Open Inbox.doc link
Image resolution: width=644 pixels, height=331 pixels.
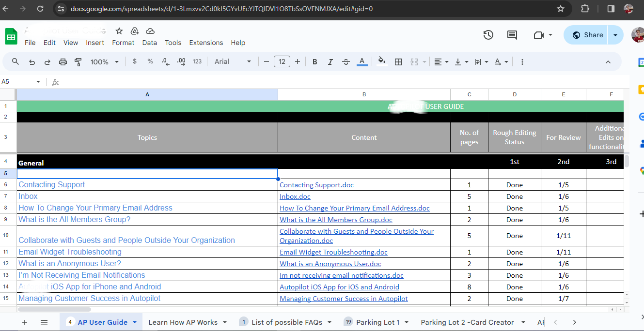coord(295,196)
